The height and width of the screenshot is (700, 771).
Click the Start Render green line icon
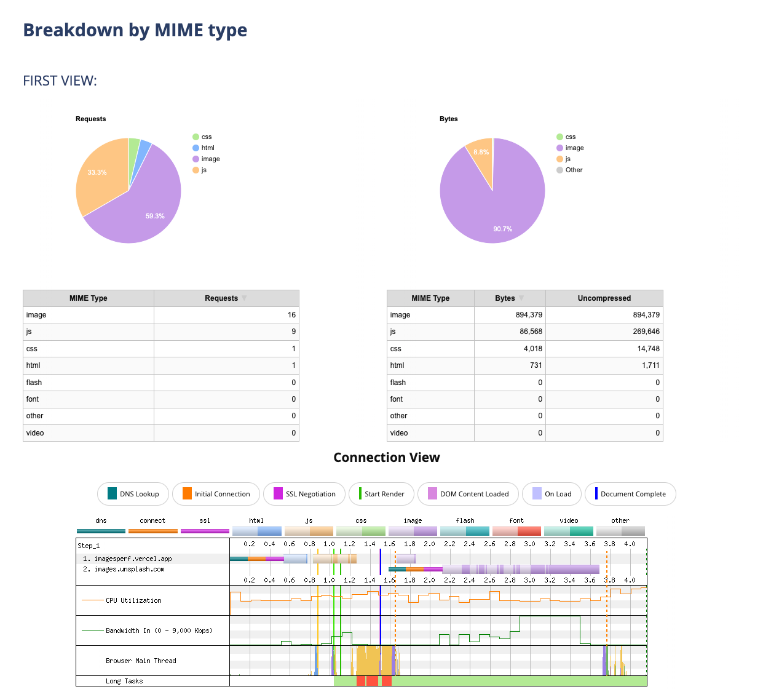click(360, 493)
